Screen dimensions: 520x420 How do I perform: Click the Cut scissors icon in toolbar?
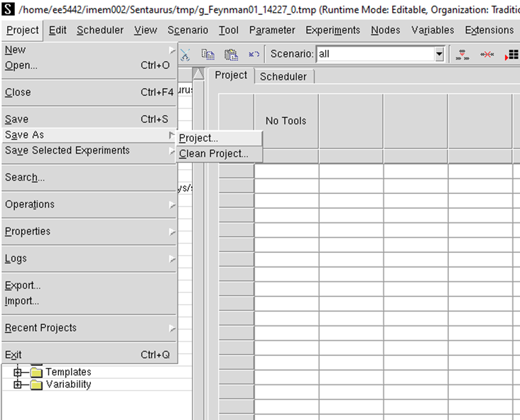pyautogui.click(x=185, y=54)
